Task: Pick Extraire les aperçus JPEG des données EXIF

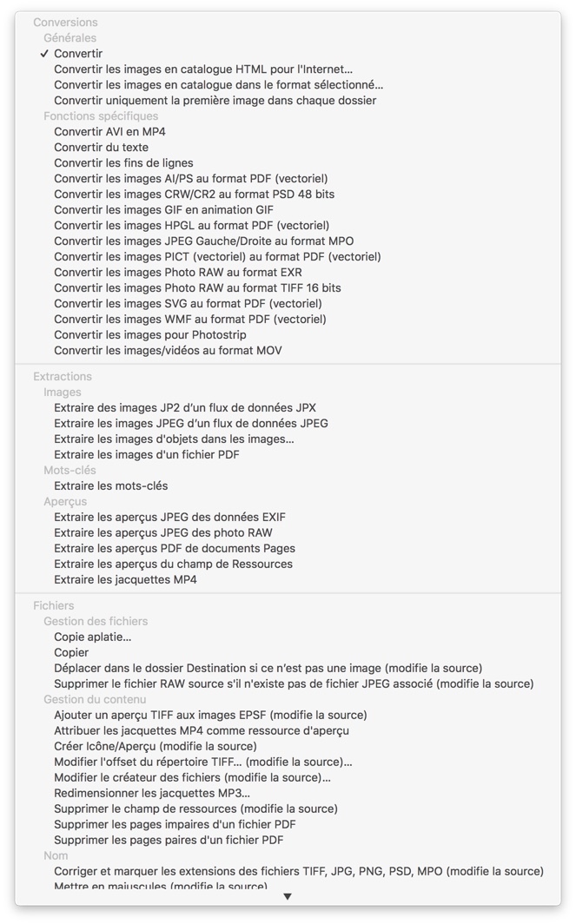Action: coord(288,517)
